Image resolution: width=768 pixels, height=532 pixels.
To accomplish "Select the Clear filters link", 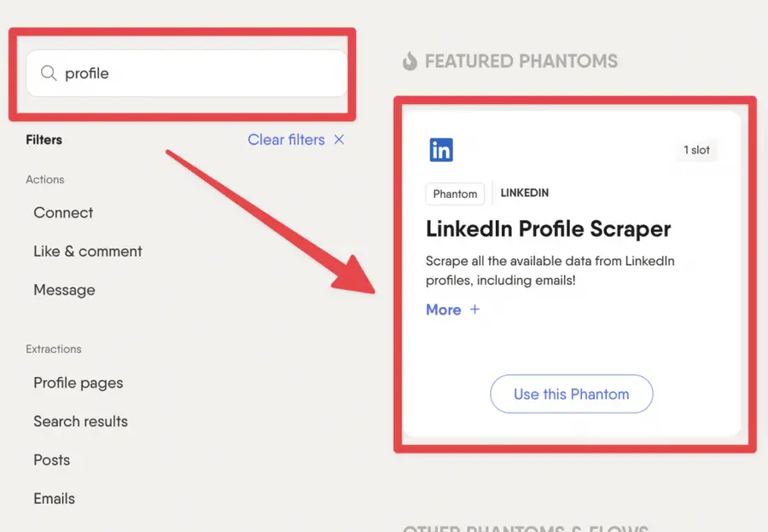I will point(286,140).
